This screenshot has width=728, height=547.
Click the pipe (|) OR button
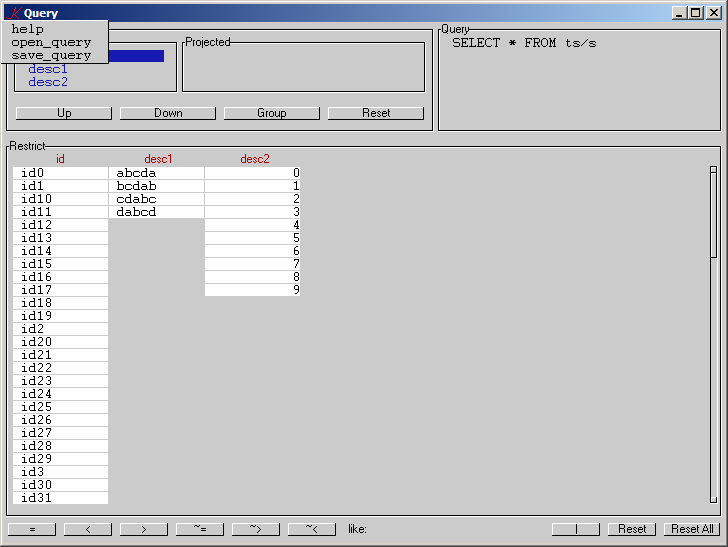(575, 529)
